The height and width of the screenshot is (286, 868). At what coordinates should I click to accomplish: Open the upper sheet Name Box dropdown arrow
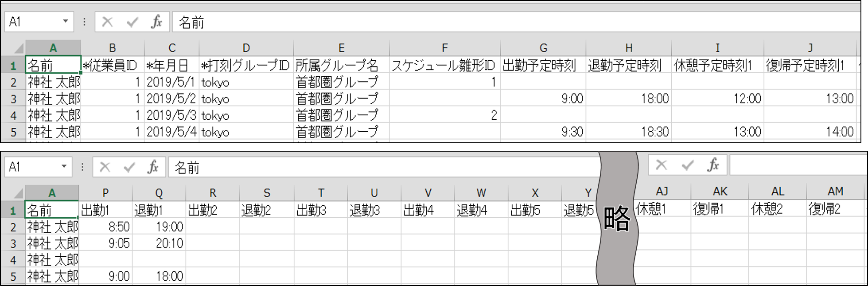66,21
